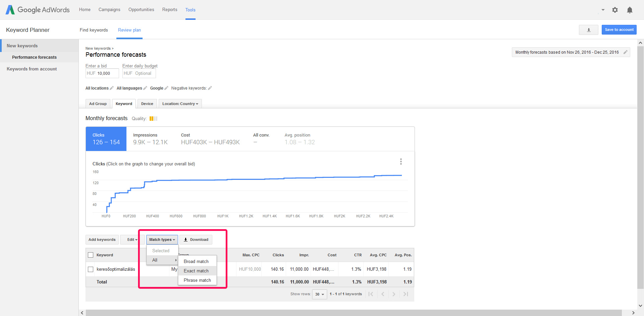The height and width of the screenshot is (316, 644).
Task: Go to previous page of keywords
Action: (x=383, y=294)
